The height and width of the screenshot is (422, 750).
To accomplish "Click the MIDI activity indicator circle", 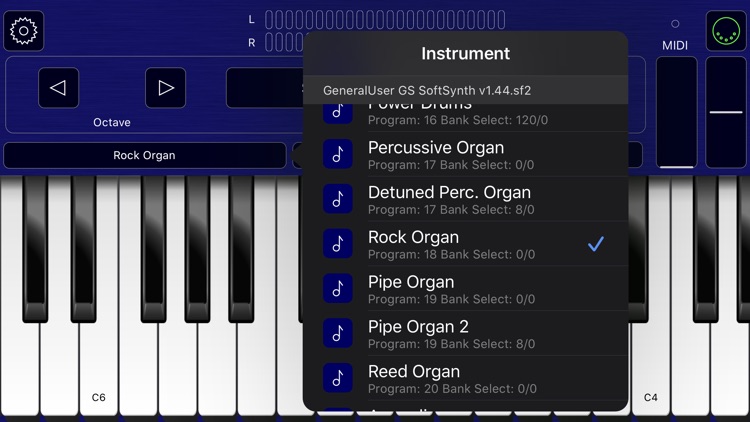I will coord(675,23).
